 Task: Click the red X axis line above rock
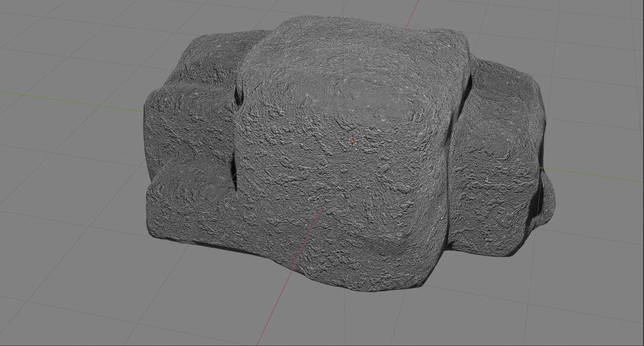coord(413,12)
